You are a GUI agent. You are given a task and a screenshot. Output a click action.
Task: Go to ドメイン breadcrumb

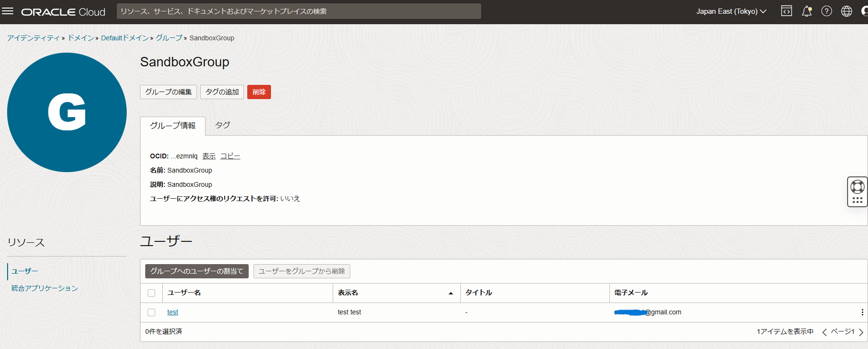(81, 38)
